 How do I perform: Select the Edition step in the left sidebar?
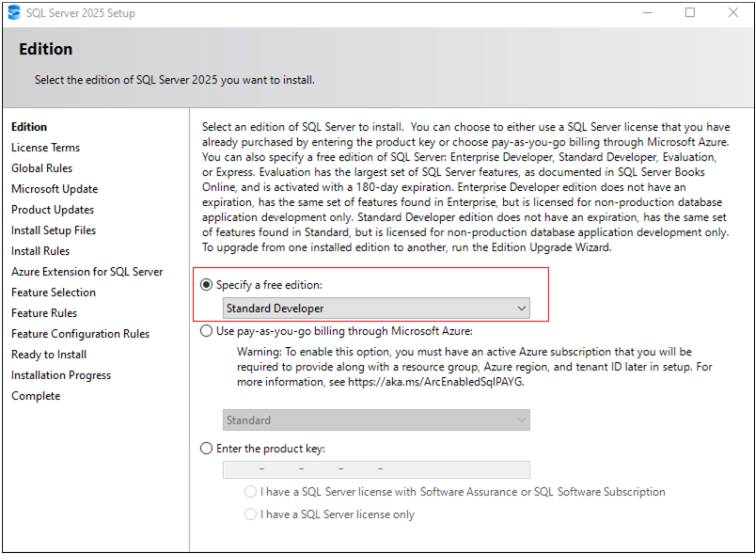[29, 127]
